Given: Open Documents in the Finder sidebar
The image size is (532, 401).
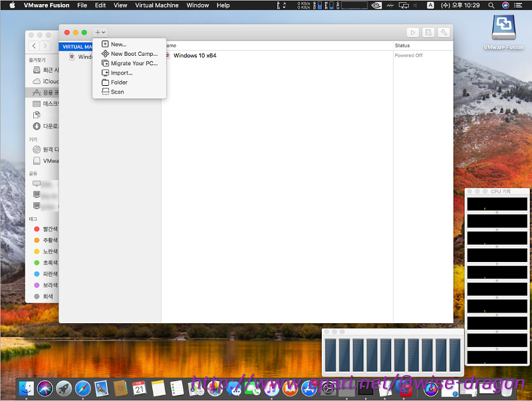Looking at the screenshot, I should click(45, 114).
